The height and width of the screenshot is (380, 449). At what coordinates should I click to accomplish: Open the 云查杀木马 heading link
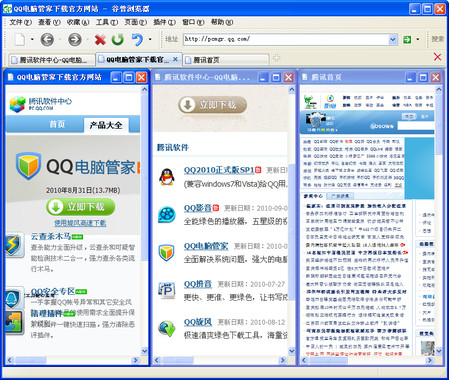click(x=51, y=236)
